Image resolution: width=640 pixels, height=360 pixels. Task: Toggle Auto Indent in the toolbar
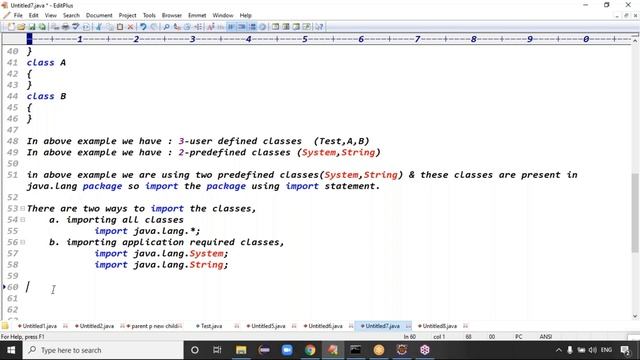tap(242, 27)
